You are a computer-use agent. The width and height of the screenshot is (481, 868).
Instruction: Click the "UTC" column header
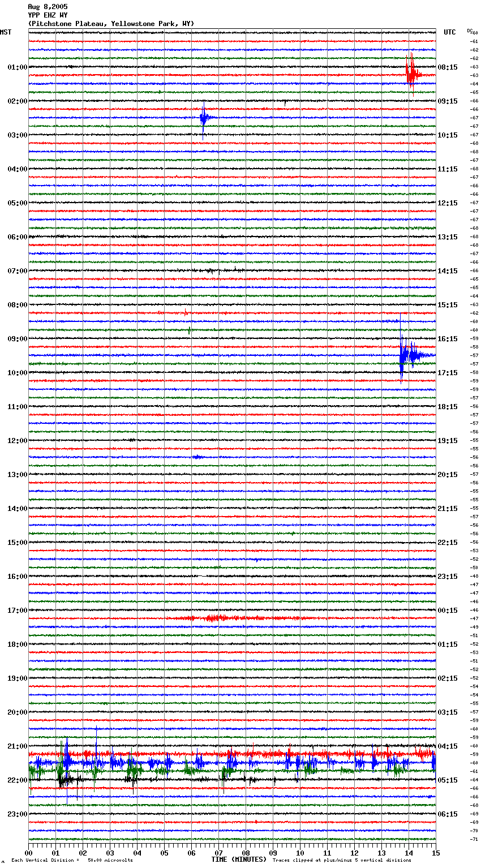(449, 32)
